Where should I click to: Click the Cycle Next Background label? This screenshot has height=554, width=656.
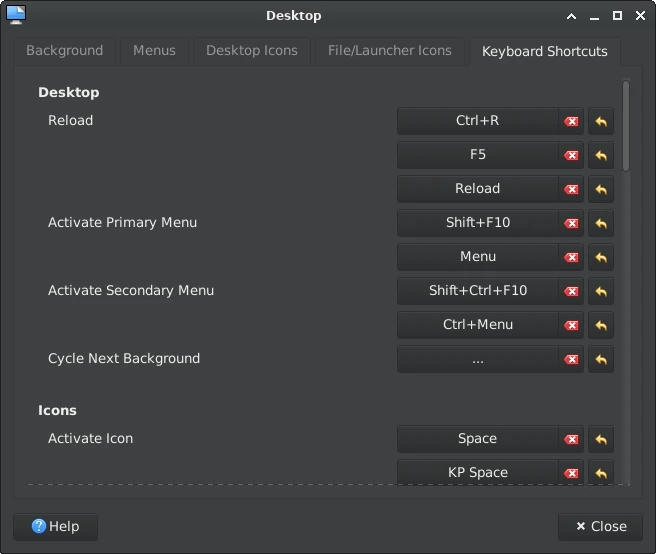[124, 359]
